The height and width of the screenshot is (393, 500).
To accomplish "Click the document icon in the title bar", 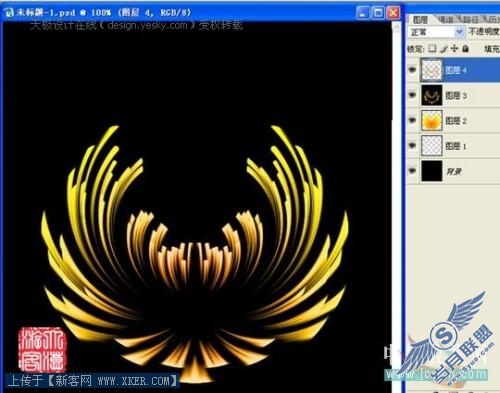I will [8, 13].
